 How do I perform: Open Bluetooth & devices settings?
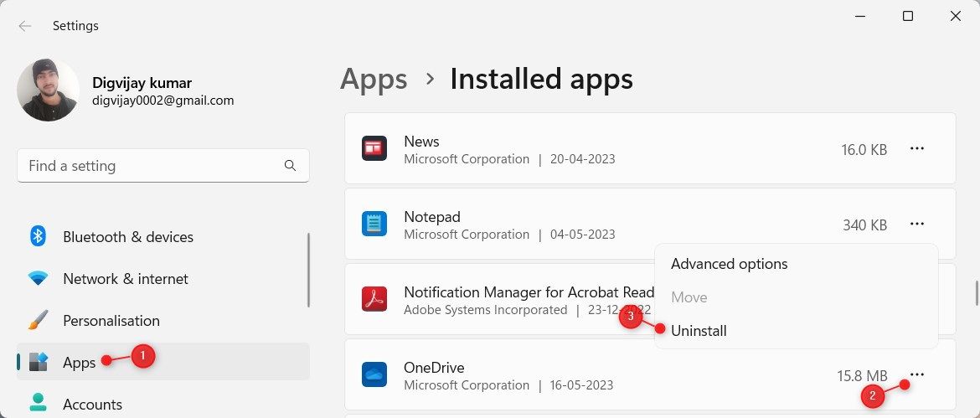127,237
